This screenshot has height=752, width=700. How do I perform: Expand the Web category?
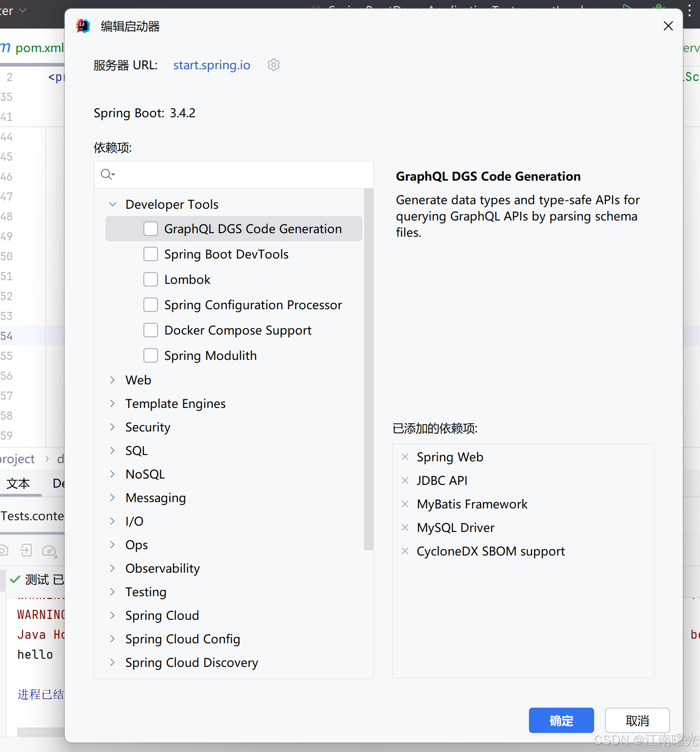113,380
